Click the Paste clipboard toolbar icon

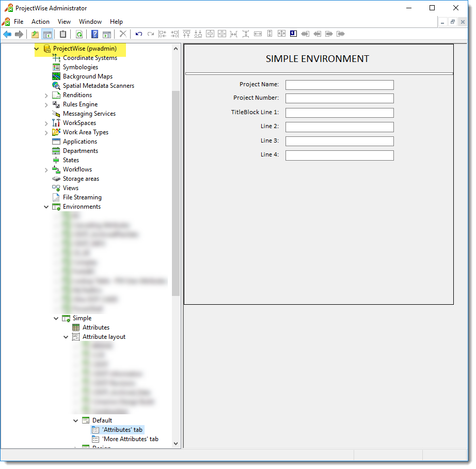coord(63,34)
